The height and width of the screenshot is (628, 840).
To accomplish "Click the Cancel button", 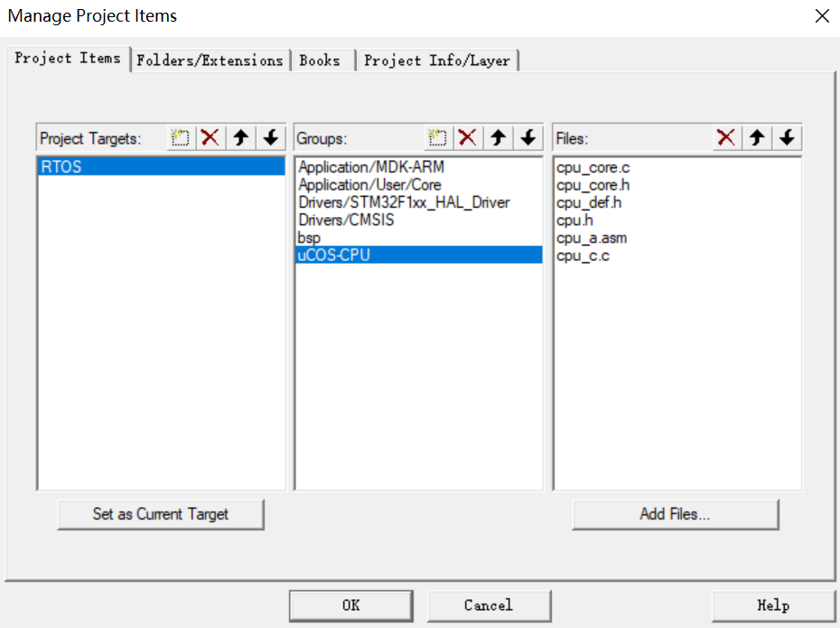I will click(x=489, y=605).
